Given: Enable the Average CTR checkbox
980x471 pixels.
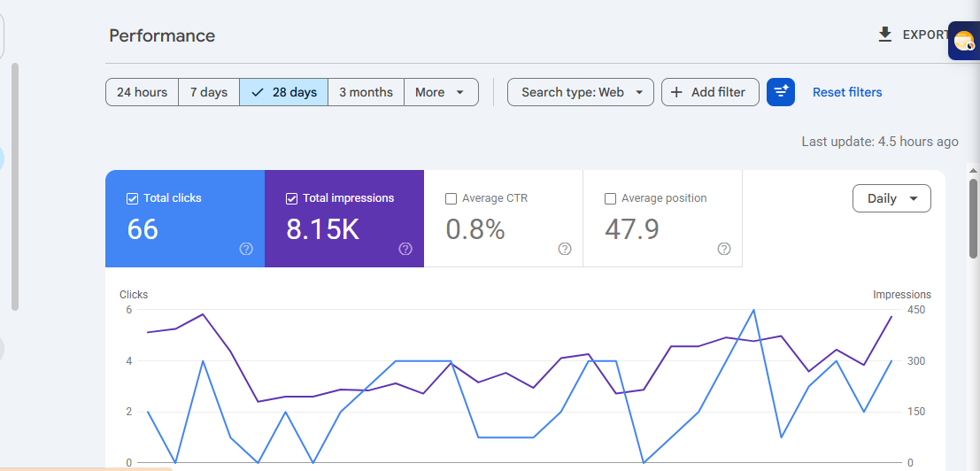Looking at the screenshot, I should coord(451,198).
